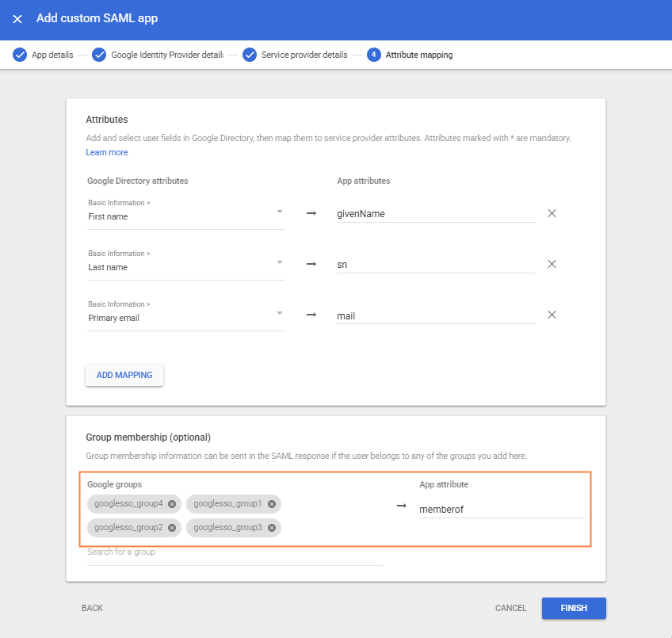Screen dimensions: 672x638
Task: Click the Group membership (optional) heading
Action: click(148, 437)
